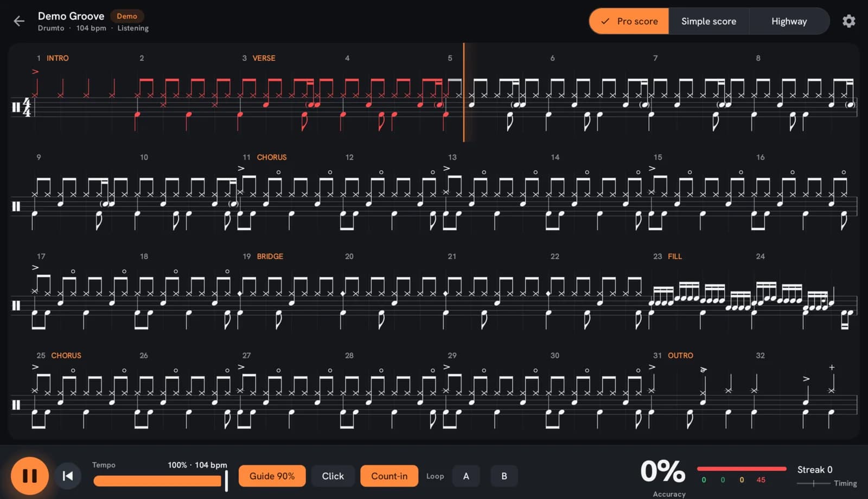Click the red missed count 45
Screen dimensions: 868x499
pos(761,480)
